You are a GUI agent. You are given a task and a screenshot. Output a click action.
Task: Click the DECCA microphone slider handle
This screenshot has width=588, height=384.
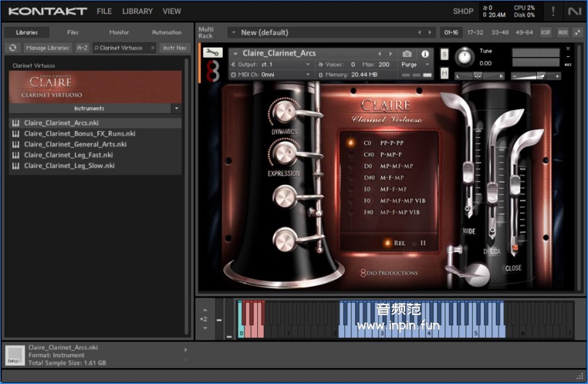(491, 191)
